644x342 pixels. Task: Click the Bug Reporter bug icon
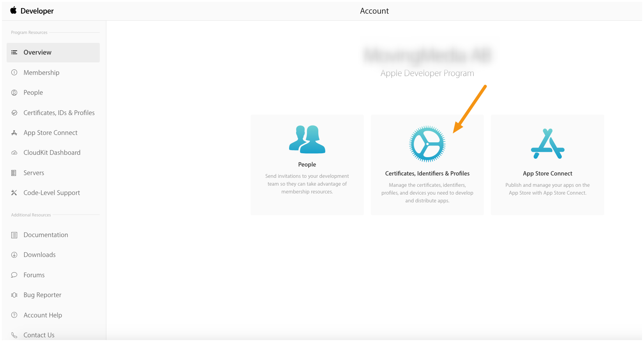tap(14, 295)
